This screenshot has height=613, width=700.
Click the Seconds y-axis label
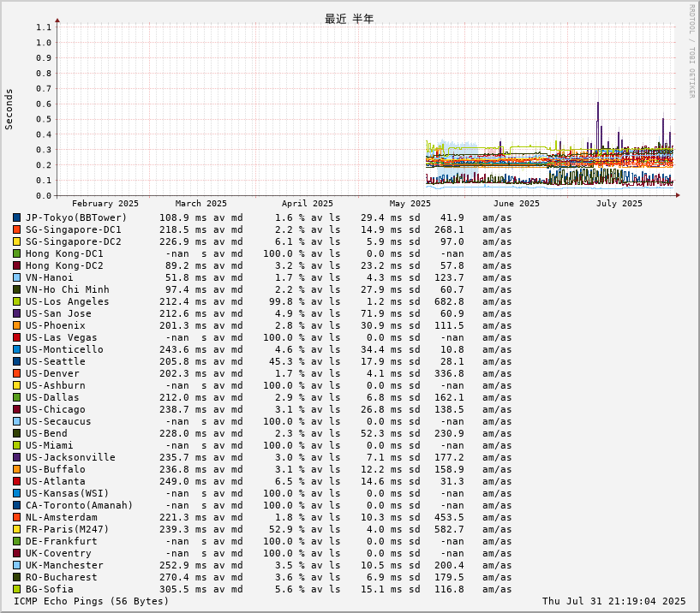point(9,110)
